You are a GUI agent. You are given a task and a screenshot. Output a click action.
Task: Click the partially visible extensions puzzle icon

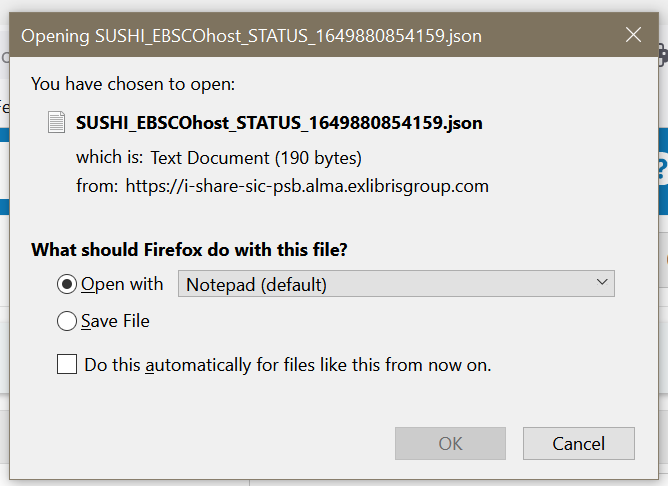(x=663, y=55)
